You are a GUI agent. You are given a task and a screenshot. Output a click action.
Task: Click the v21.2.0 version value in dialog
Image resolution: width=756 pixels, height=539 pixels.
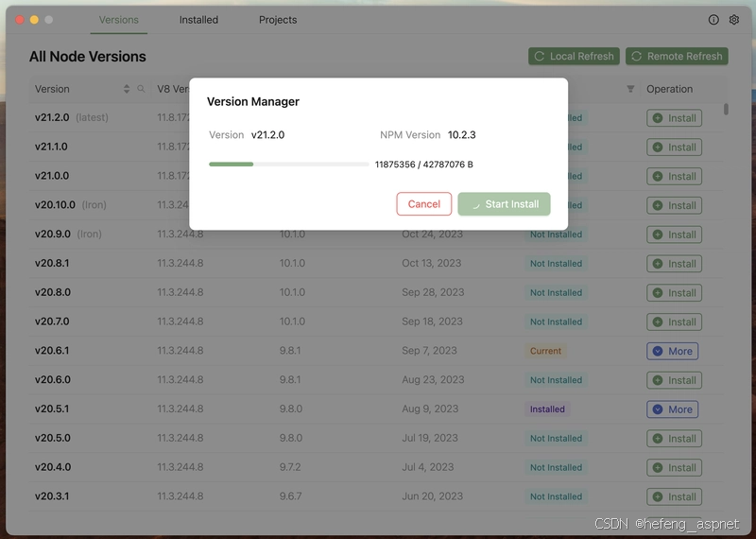tap(267, 134)
